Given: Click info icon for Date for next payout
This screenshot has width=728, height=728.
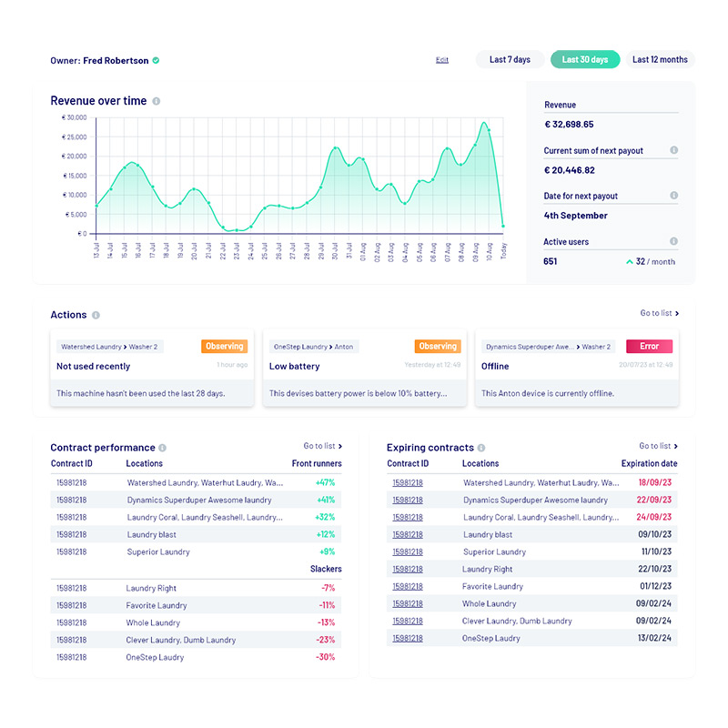Looking at the screenshot, I should click(x=673, y=196).
